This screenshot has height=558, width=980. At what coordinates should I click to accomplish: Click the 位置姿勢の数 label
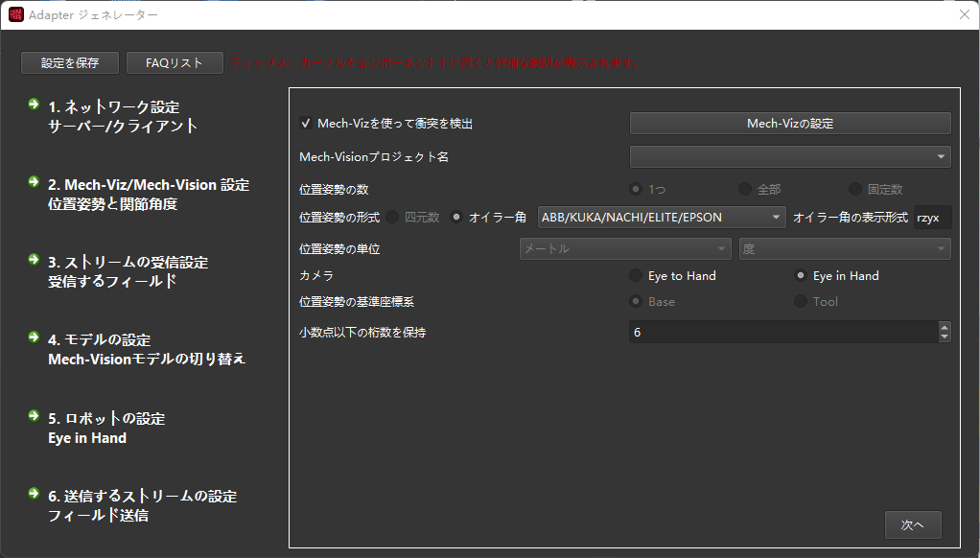(x=334, y=189)
